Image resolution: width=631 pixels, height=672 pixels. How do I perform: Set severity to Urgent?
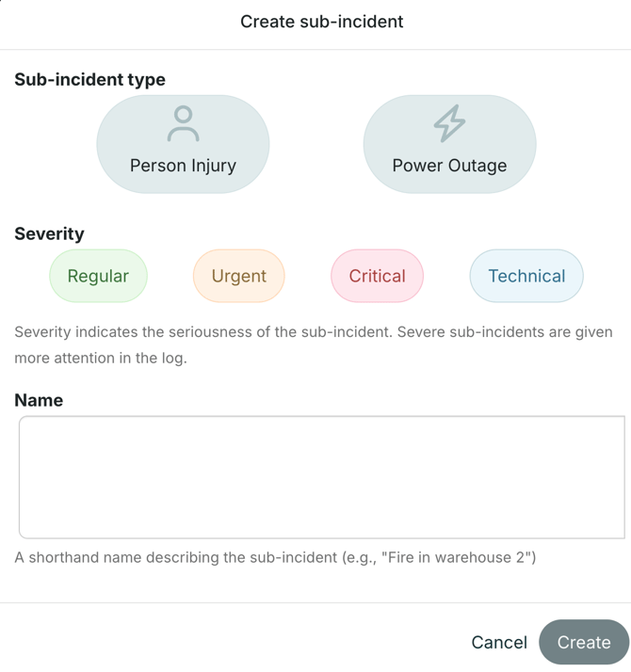(238, 276)
